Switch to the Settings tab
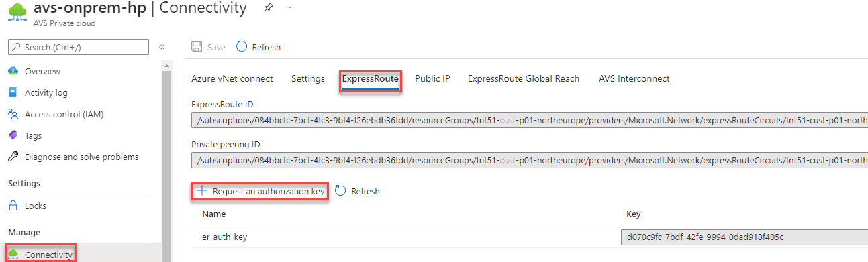The width and height of the screenshot is (868, 262). click(x=307, y=78)
